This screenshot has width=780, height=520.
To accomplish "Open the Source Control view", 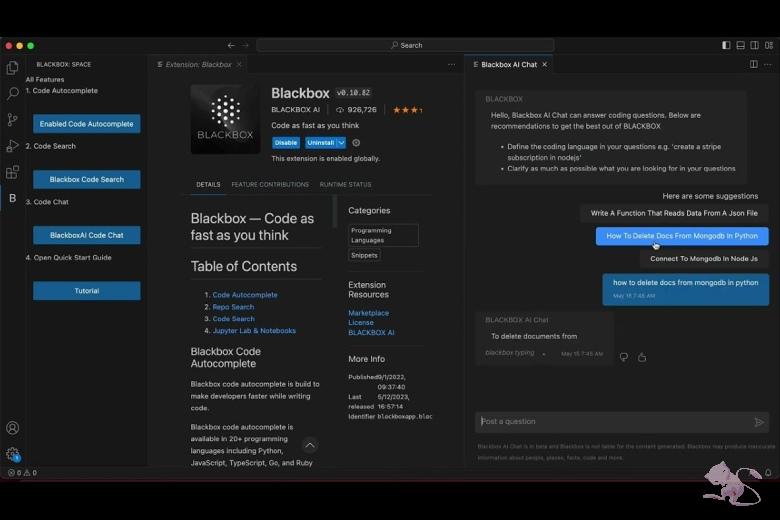I will (x=12, y=119).
